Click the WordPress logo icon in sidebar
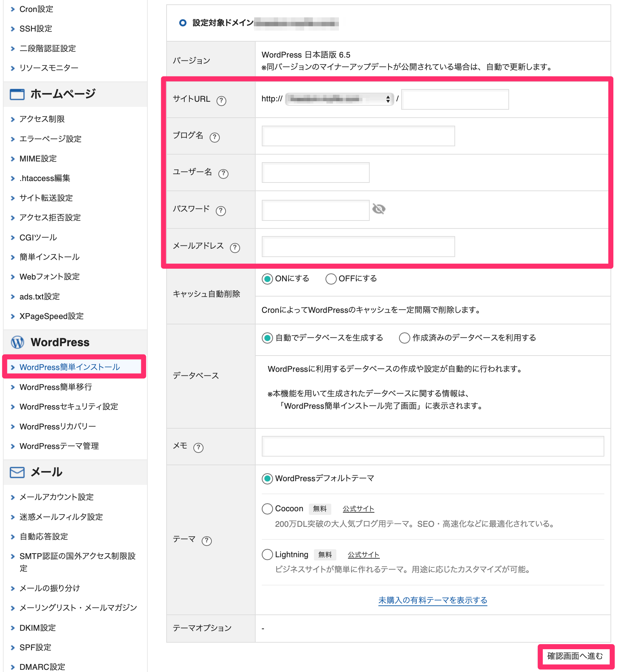Image resolution: width=617 pixels, height=672 pixels. tap(17, 342)
